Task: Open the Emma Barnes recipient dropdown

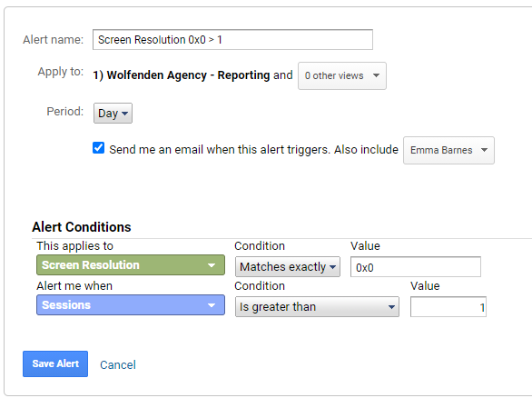Action: pyautogui.click(x=448, y=150)
